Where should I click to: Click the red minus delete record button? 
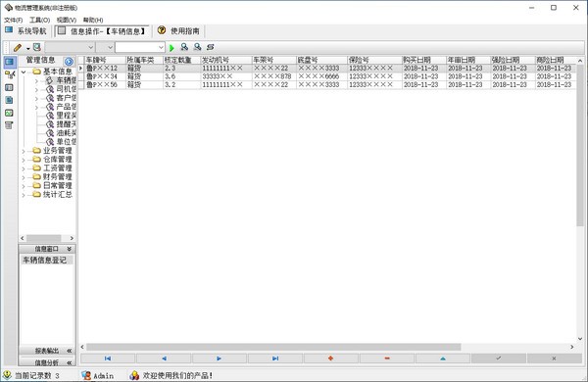click(387, 358)
